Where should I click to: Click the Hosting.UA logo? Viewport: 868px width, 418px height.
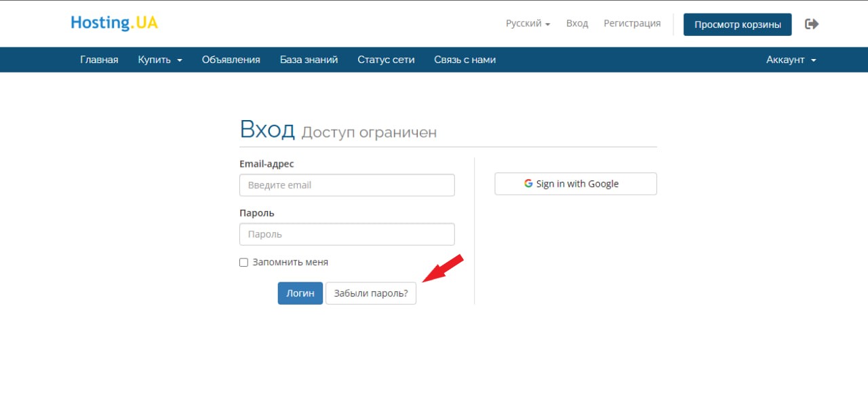[x=114, y=23]
